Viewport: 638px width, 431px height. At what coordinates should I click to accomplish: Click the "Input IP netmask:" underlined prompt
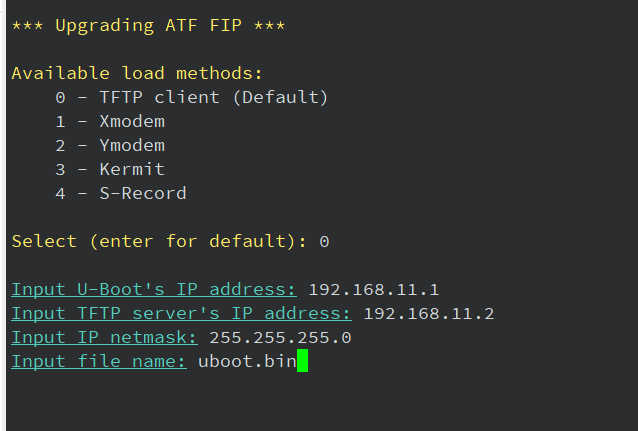[104, 337]
